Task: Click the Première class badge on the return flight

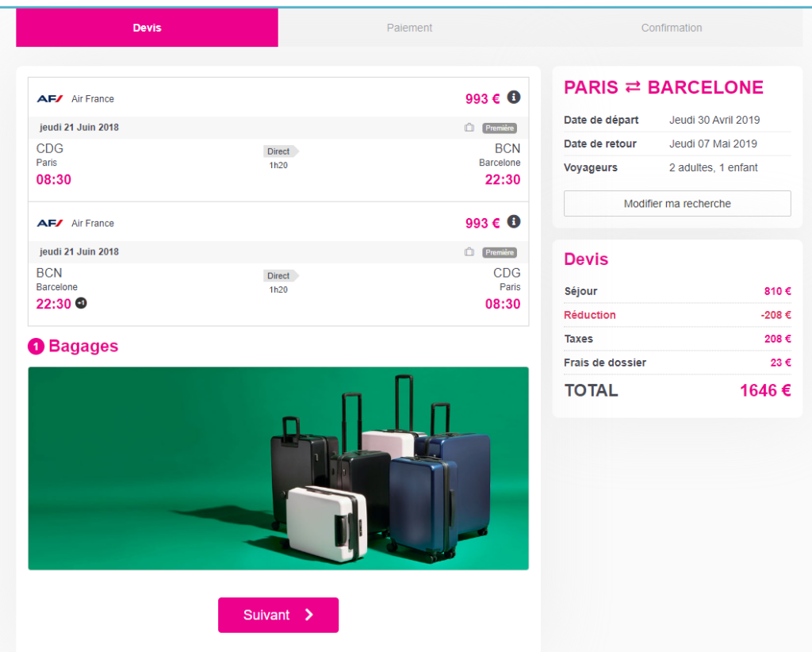Action: [x=500, y=252]
